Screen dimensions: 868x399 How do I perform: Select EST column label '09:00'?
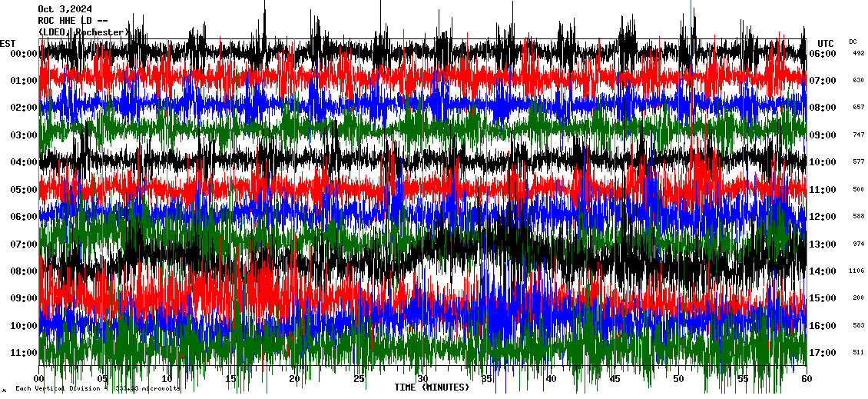(x=24, y=298)
